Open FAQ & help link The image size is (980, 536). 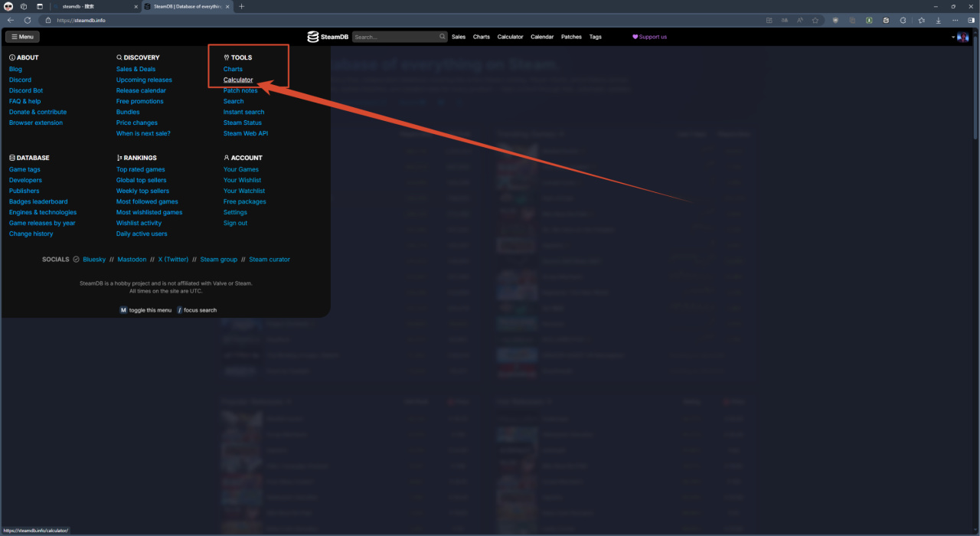click(25, 101)
